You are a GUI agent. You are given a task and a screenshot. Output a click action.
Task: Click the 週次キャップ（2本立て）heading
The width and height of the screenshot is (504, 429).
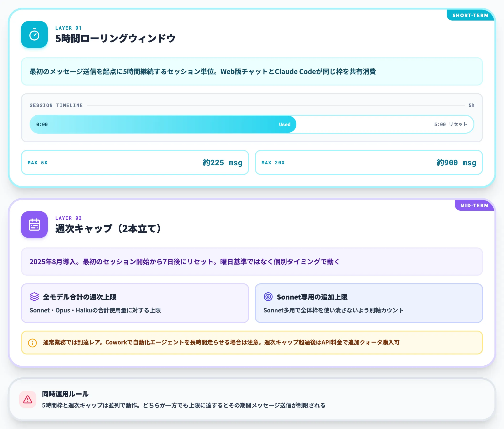click(108, 228)
